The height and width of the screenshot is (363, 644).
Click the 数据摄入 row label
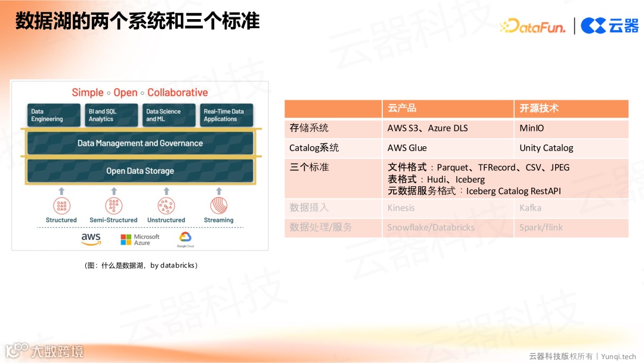click(309, 208)
